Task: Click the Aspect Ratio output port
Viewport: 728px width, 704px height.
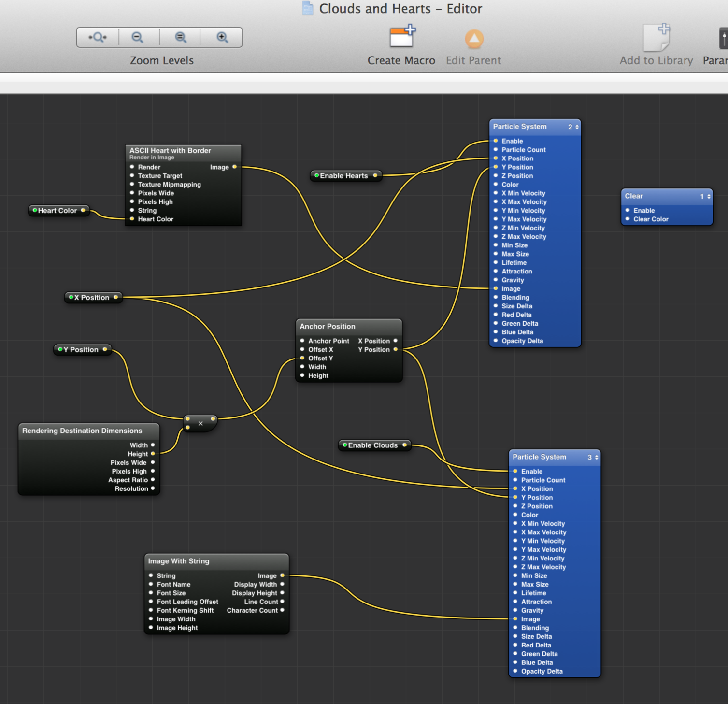Action: [153, 480]
